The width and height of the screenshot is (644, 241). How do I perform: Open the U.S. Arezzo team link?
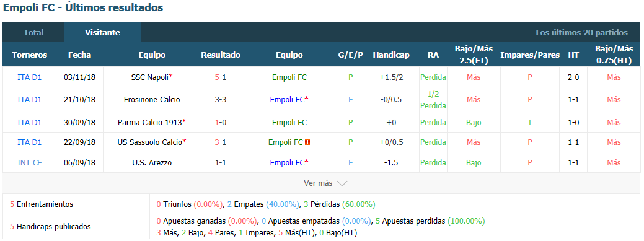pos(152,163)
